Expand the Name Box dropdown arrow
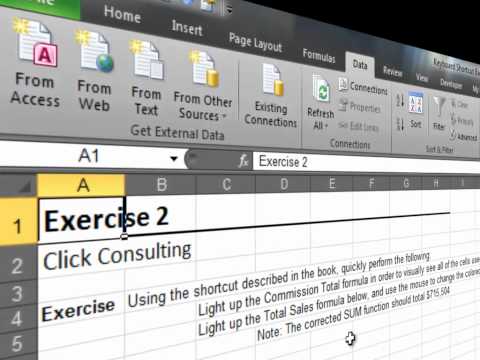Viewport: 480px width, 360px height. tap(174, 158)
